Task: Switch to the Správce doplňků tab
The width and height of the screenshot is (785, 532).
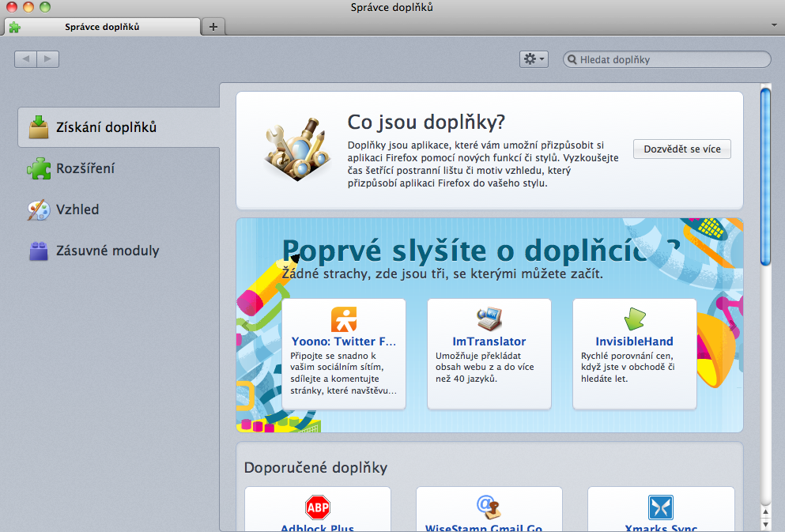Action: 103,26
